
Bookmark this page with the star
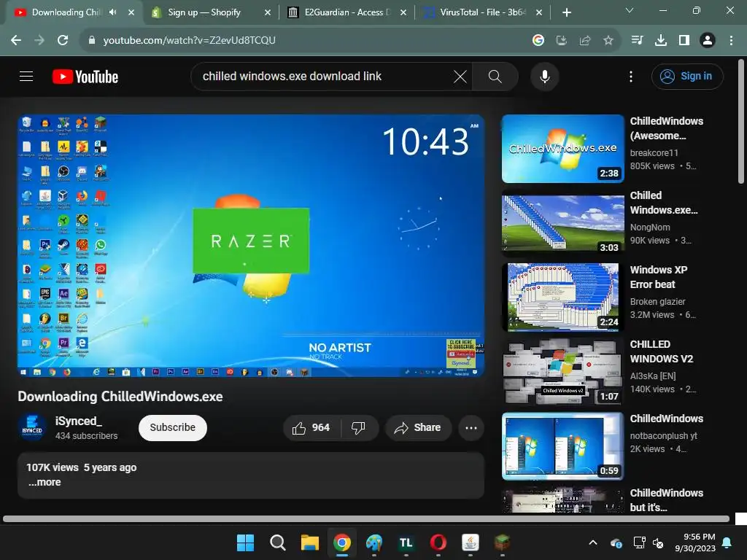(x=608, y=41)
